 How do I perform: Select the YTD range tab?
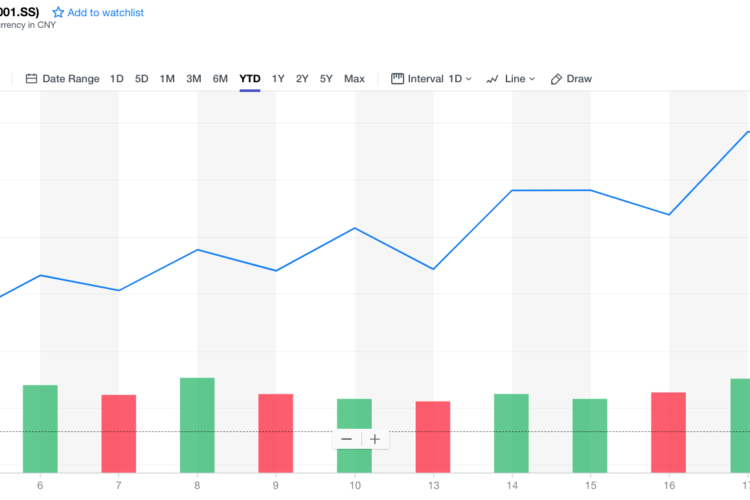pos(250,79)
